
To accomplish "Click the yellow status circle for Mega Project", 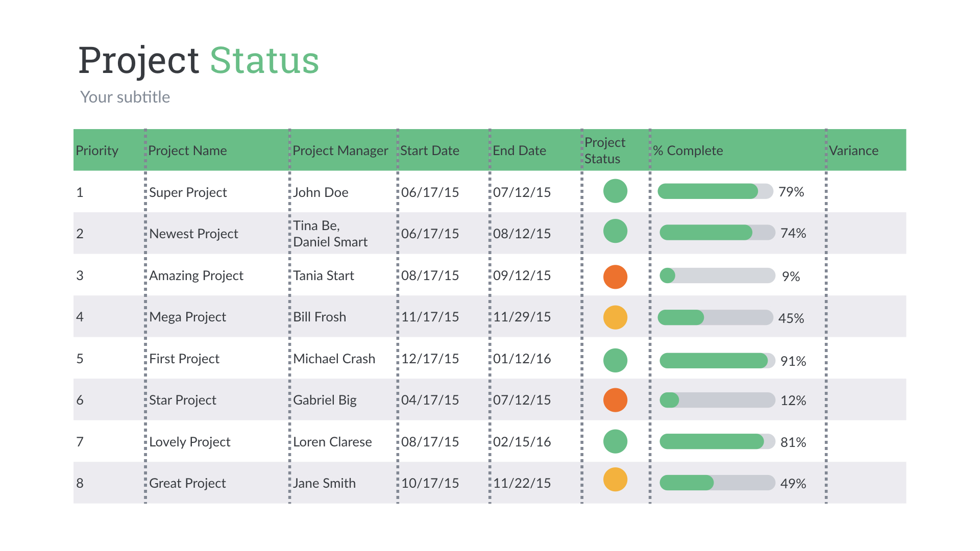I will point(615,317).
